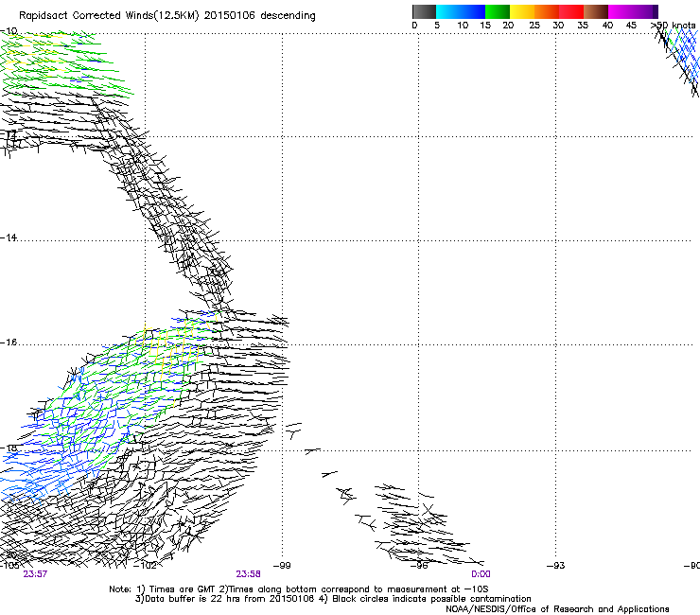Click the 'Times are GMT' note line
Viewport: 700px width, 615px height.
(x=299, y=589)
